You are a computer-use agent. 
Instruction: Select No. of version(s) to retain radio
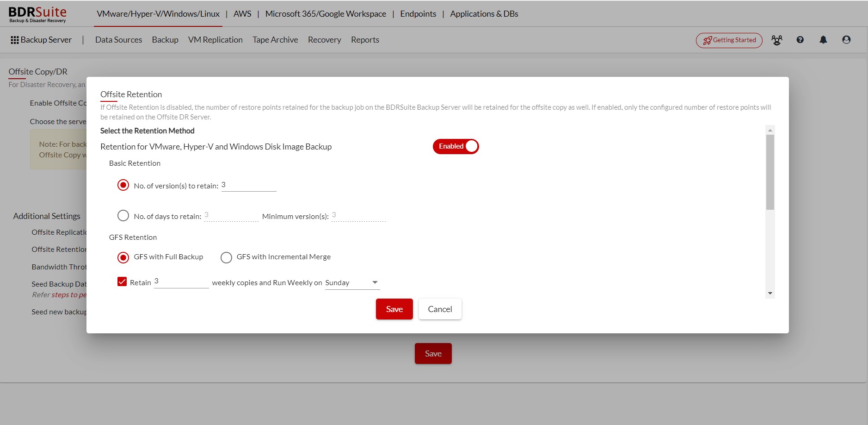click(x=123, y=185)
